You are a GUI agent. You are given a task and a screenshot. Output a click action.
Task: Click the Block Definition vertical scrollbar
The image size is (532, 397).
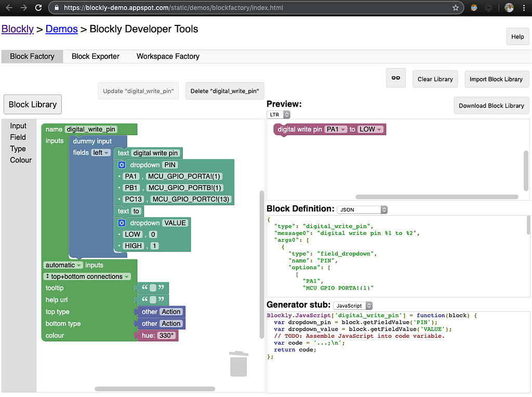click(x=528, y=225)
